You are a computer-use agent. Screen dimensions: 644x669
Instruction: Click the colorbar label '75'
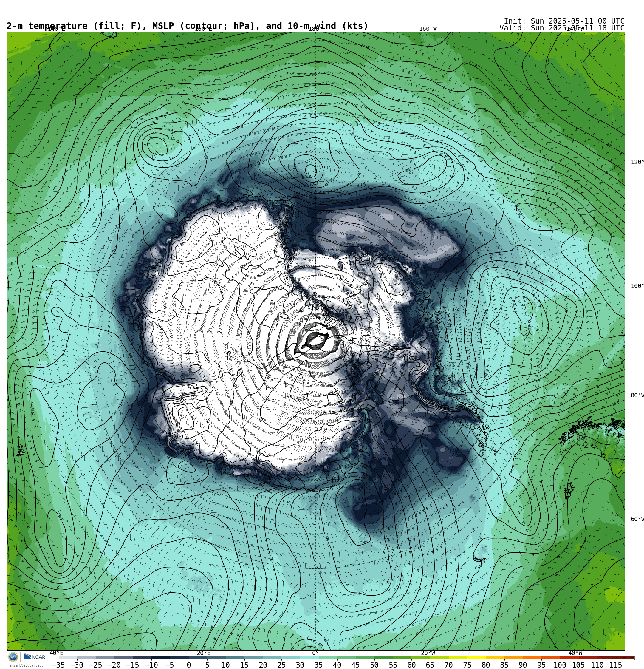[467, 665]
